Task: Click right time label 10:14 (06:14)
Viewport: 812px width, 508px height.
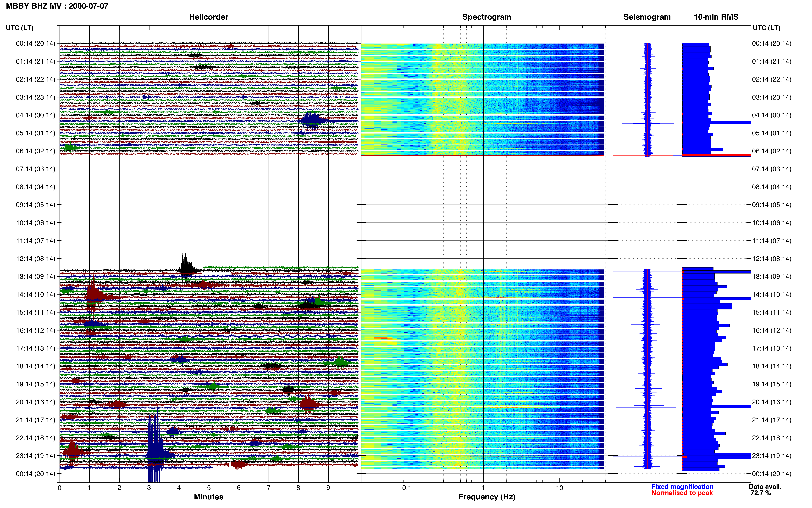Action: [772, 223]
